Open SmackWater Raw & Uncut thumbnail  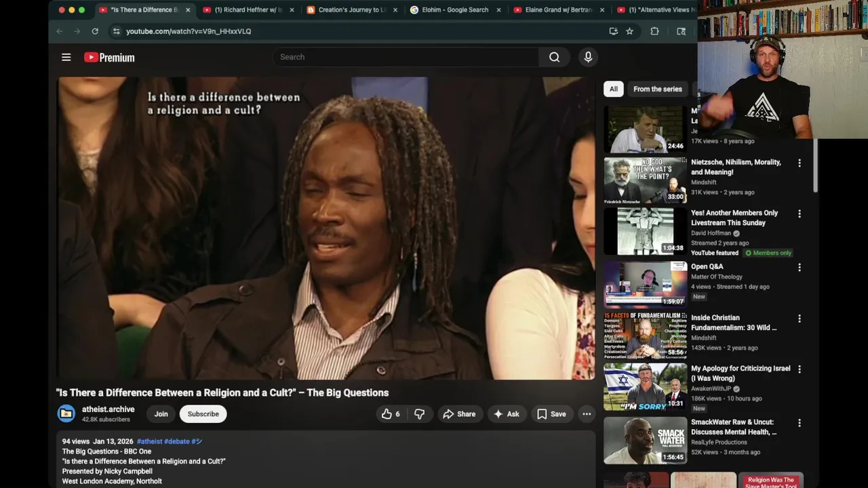pyautogui.click(x=645, y=440)
